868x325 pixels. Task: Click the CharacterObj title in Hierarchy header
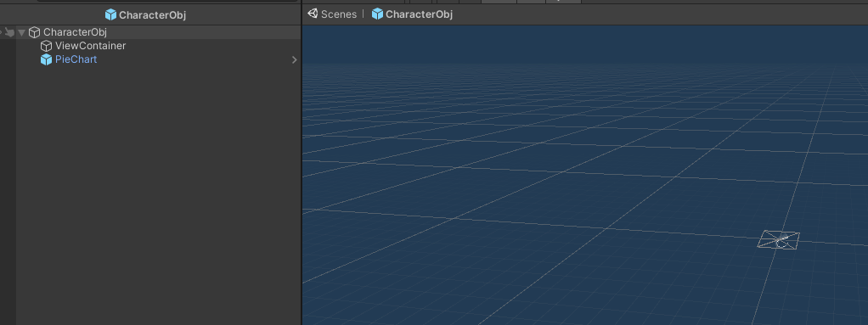click(x=152, y=15)
